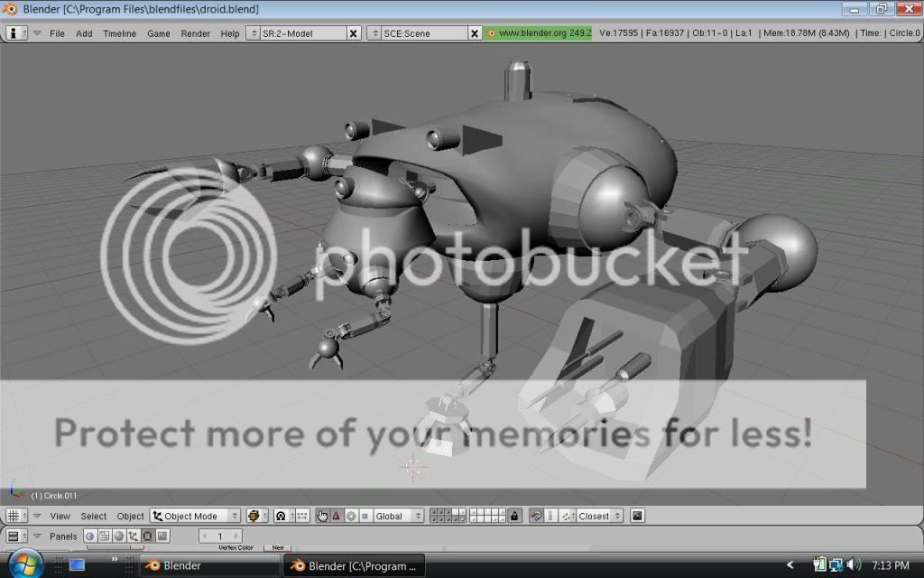Image resolution: width=924 pixels, height=578 pixels.
Task: Enable the rotate manipulator (green circle icon)
Action: [x=352, y=515]
